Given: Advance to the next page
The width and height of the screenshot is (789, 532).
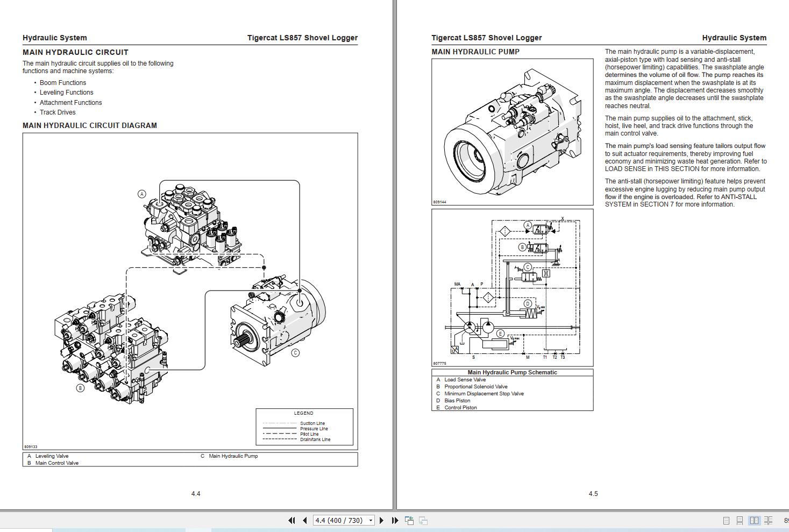Looking at the screenshot, I should 382,521.
